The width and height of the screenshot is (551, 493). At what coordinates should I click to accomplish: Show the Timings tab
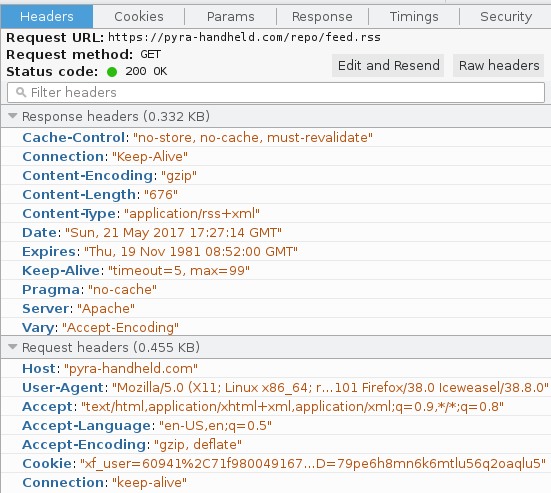(x=414, y=17)
